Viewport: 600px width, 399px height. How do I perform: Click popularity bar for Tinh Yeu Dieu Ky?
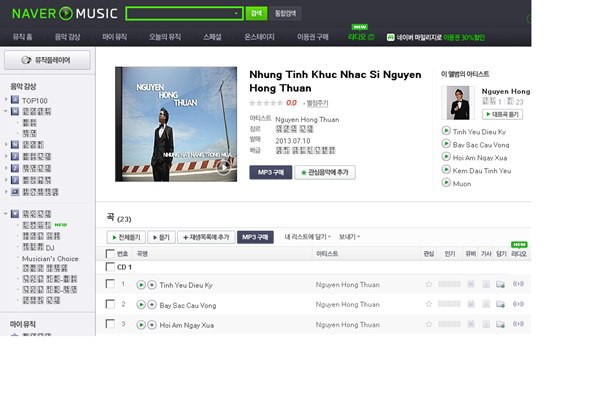coord(449,284)
